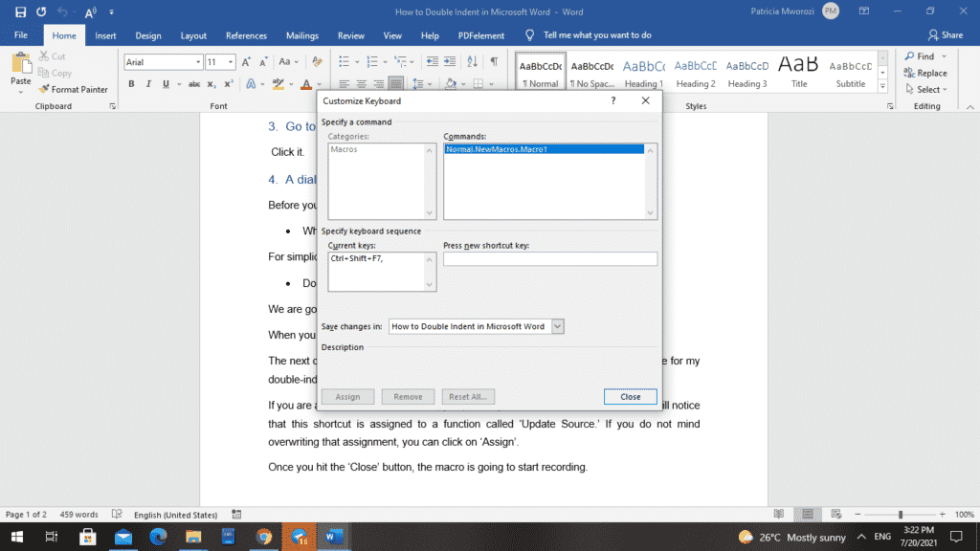Click the Press new shortcut key field
980x551 pixels.
click(550, 258)
